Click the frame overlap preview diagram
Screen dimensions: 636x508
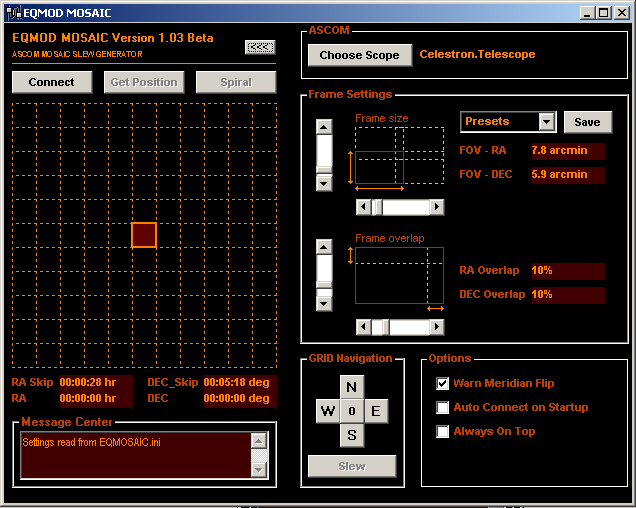399,276
